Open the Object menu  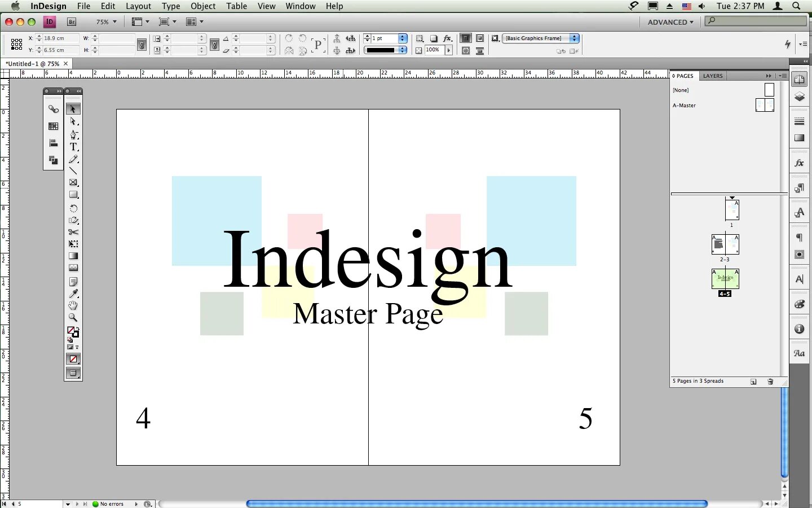(x=203, y=6)
